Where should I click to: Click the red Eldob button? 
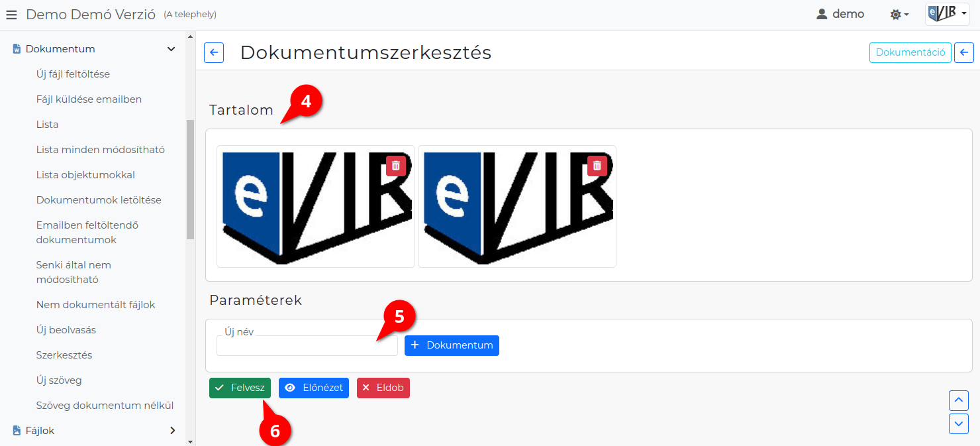pyautogui.click(x=383, y=388)
